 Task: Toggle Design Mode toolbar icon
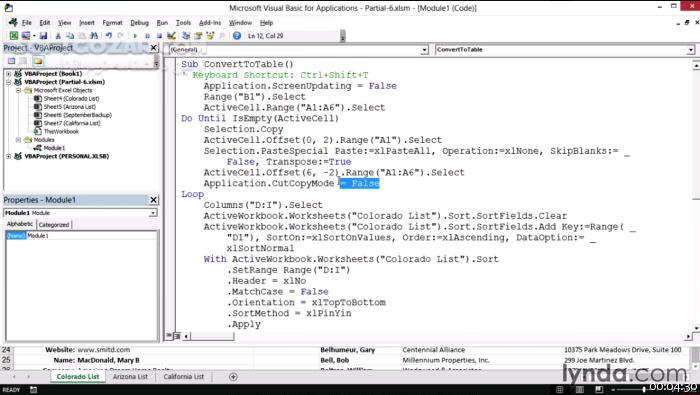[x=171, y=36]
